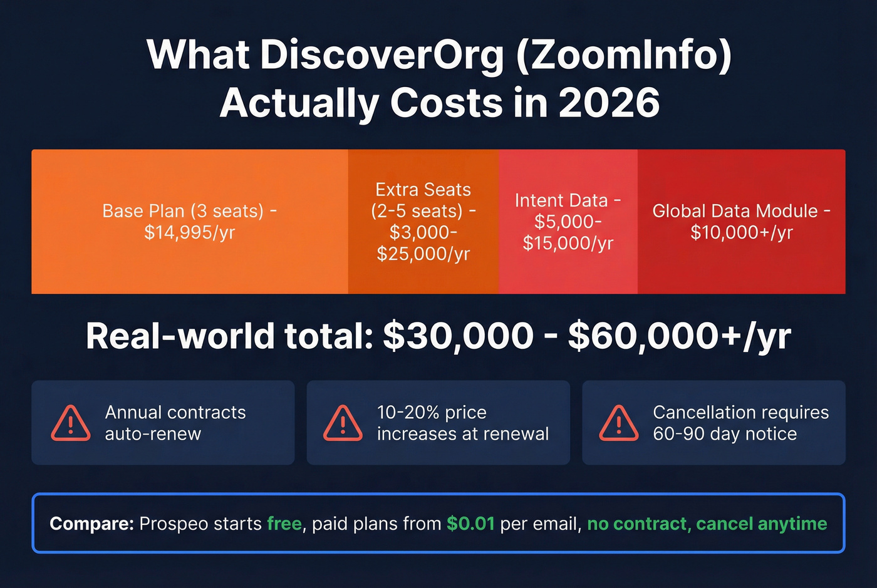Select the Extra Seats pricing segment
The height and width of the screenshot is (588, 877).
pyautogui.click(x=422, y=221)
